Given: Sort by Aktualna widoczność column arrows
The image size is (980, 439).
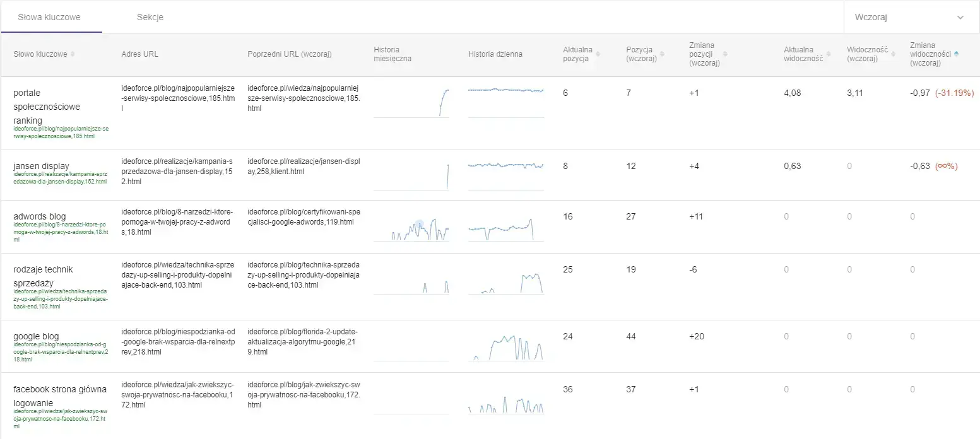Looking at the screenshot, I should 829,54.
